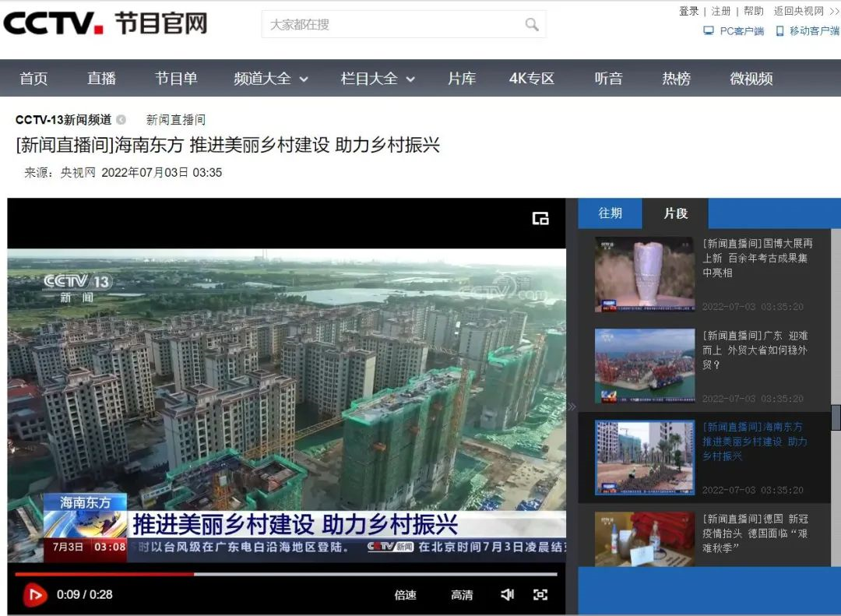Mute the video volume
Screen dimensions: 841x616
pos(508,595)
